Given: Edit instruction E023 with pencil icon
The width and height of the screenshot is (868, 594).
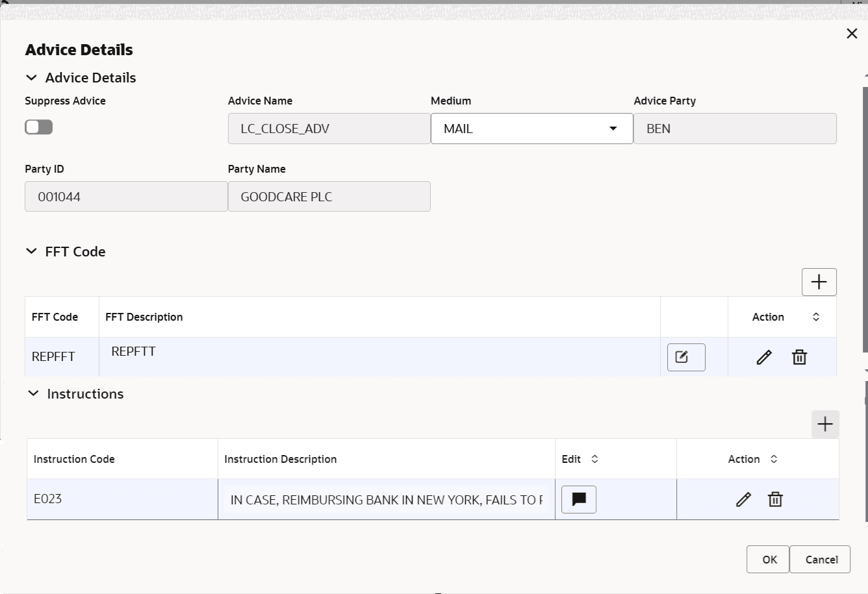Looking at the screenshot, I should [743, 499].
